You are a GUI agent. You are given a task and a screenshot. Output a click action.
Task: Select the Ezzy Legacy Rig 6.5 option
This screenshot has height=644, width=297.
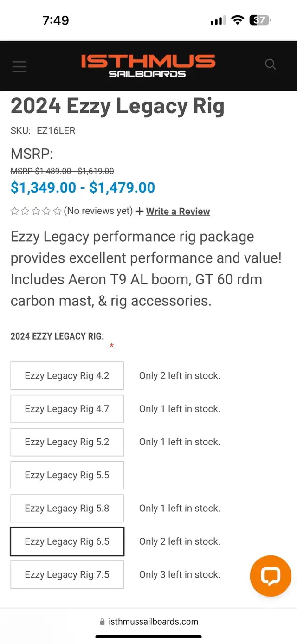pyautogui.click(x=67, y=541)
